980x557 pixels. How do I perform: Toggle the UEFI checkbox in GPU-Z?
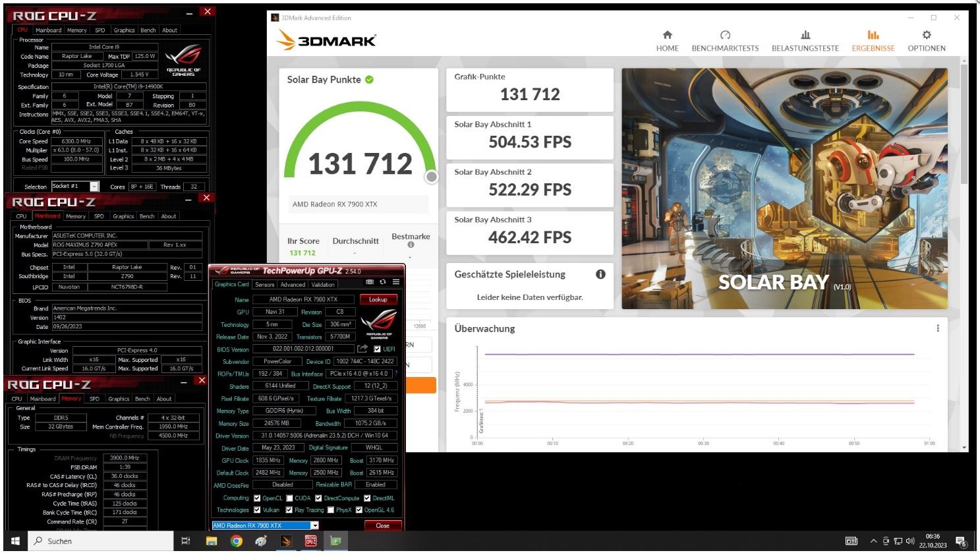click(377, 349)
